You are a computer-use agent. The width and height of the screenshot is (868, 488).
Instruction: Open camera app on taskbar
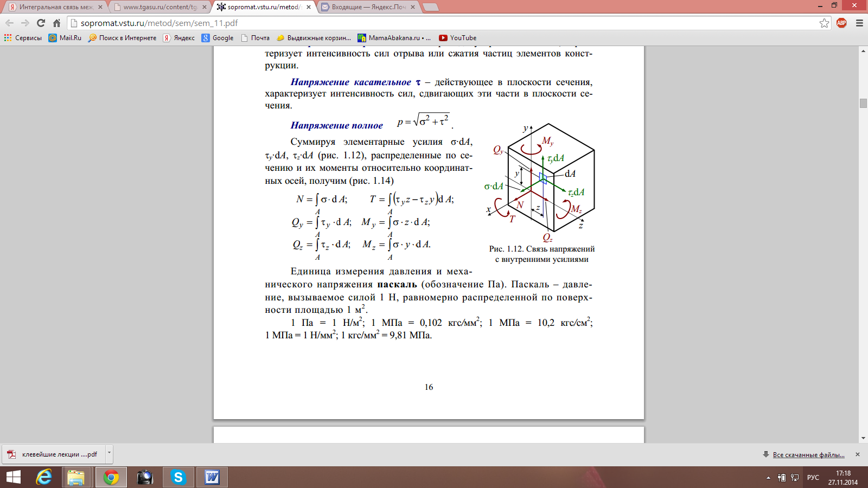(x=145, y=477)
